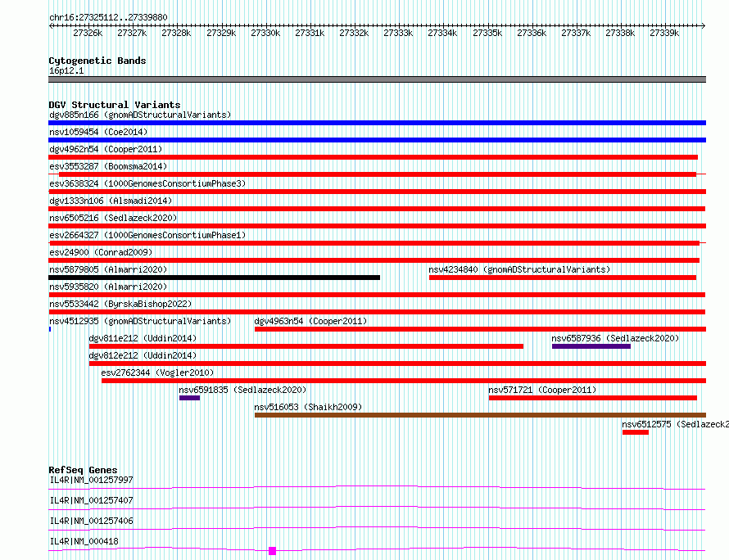Open variant nsv6587936 (Sedlazeck2020) label
729x560 pixels.
tap(615, 338)
